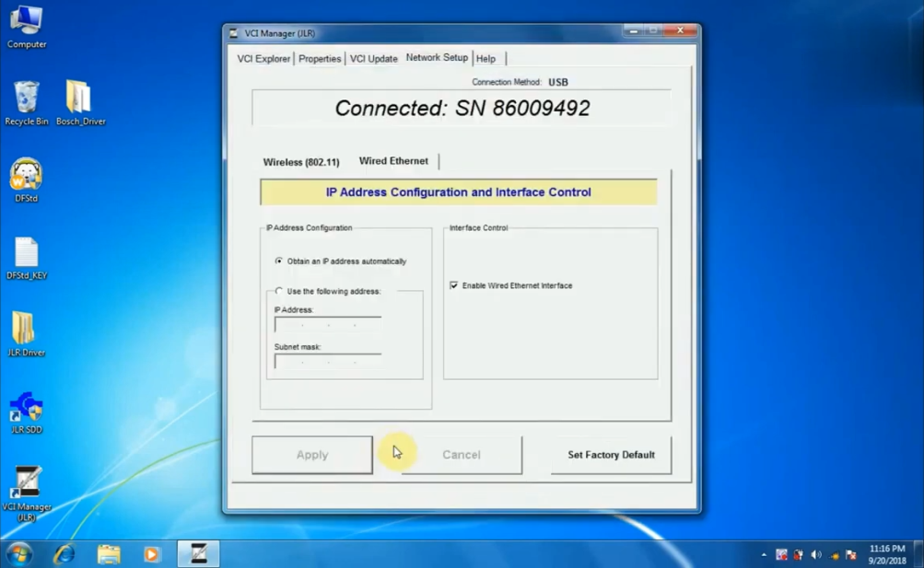
Task: Click the Apply button
Action: click(x=312, y=455)
